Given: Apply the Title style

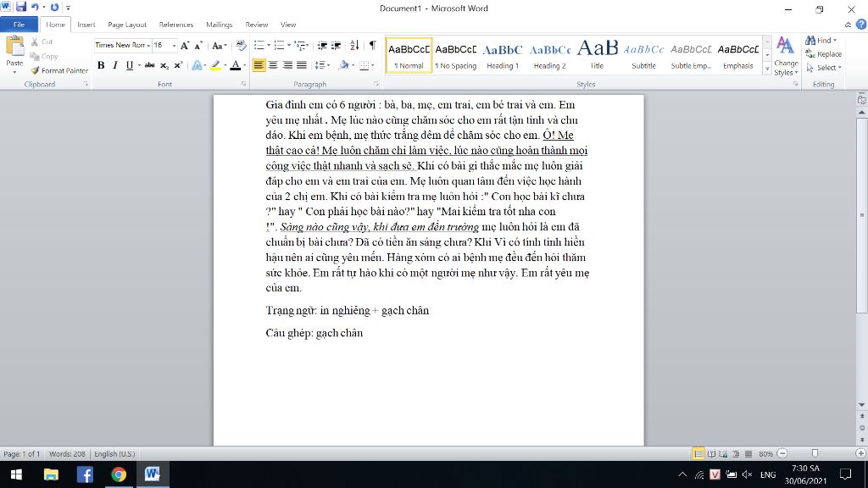Looking at the screenshot, I should pyautogui.click(x=597, y=55).
